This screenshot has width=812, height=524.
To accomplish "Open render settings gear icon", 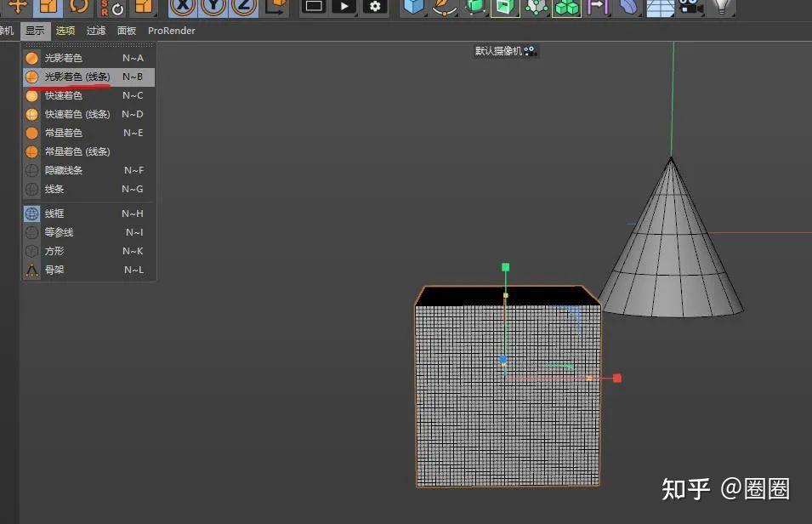I will pos(375,8).
